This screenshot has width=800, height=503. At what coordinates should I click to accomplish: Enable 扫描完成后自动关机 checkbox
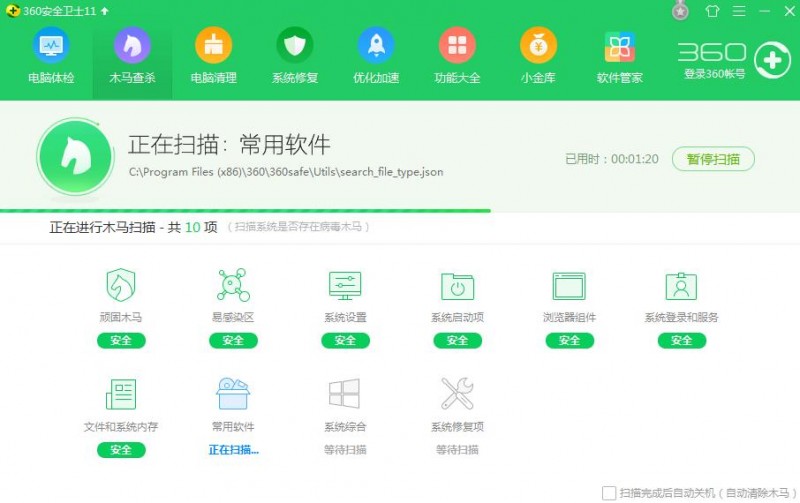609,493
